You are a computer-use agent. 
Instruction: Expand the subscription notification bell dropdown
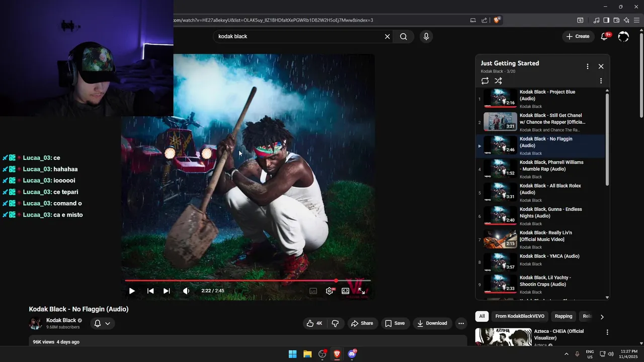point(103,323)
